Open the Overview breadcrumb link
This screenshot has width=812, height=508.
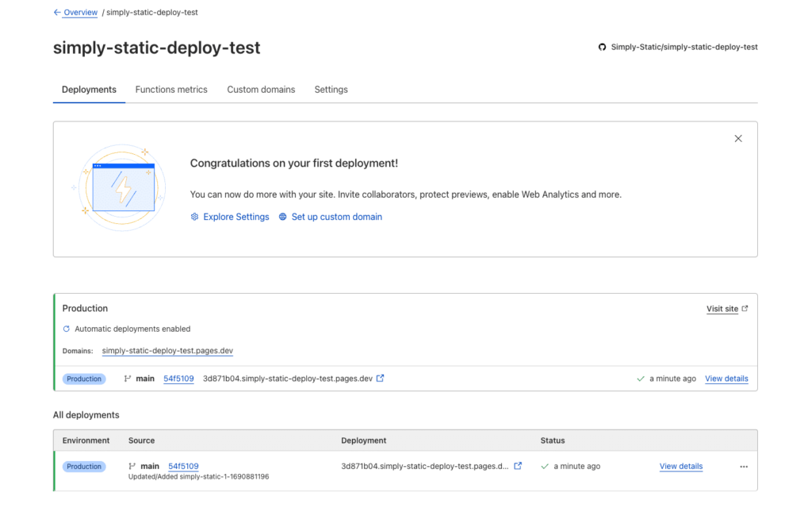click(80, 13)
